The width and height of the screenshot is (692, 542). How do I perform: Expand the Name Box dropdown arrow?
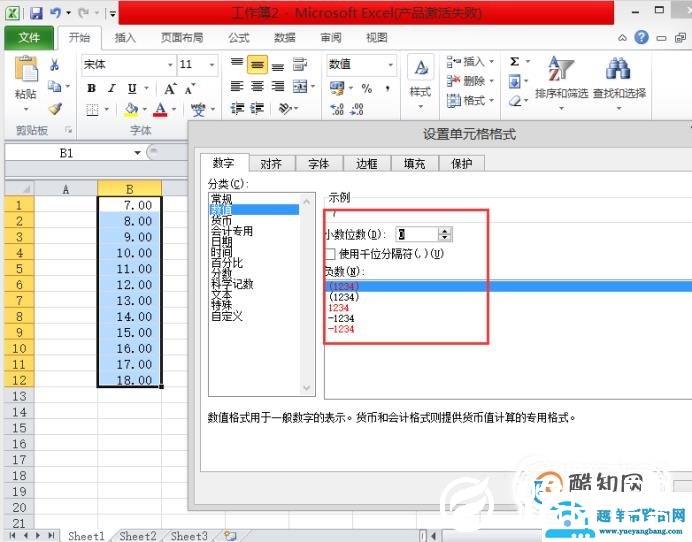coord(137,153)
